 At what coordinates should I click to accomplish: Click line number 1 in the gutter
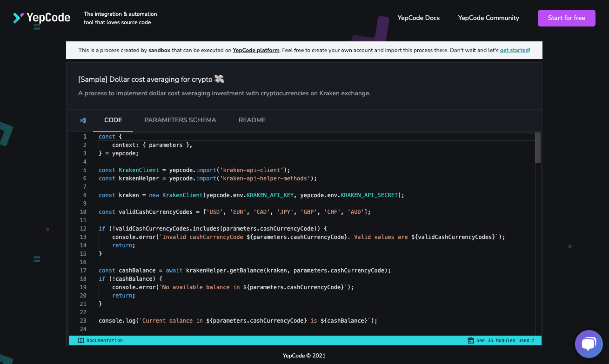pos(85,136)
